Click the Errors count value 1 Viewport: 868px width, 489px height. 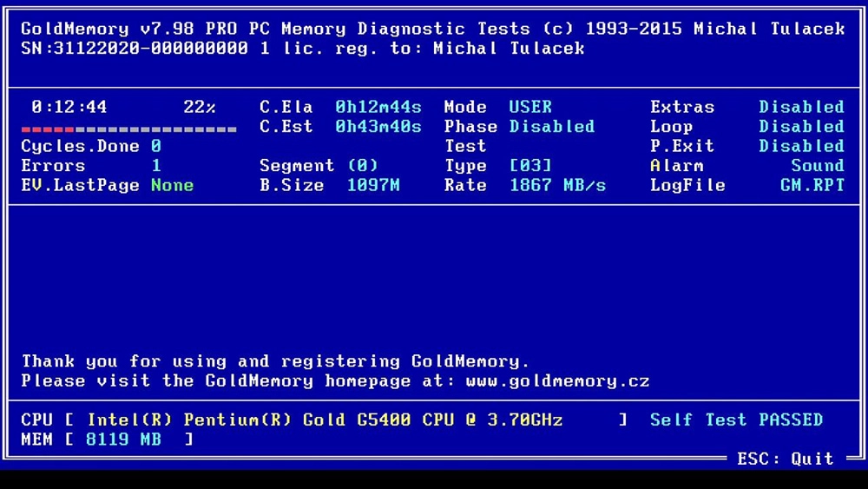(x=156, y=166)
